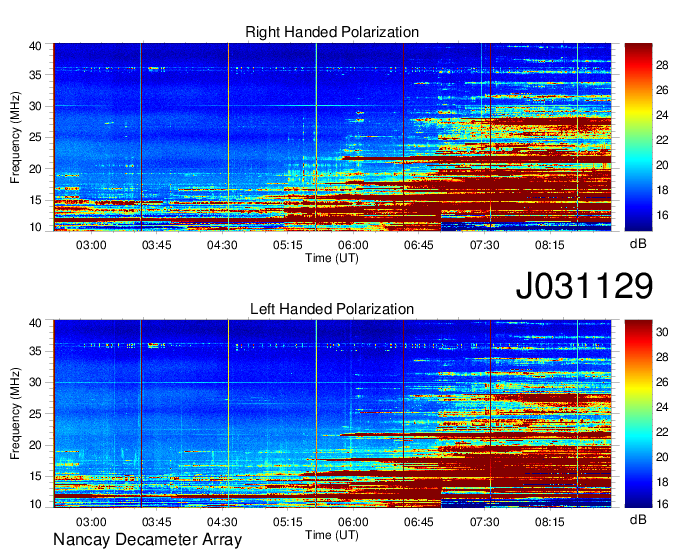The image size is (680, 552).
Task: Click the 05:15 time tick of Left Handed plot
Action: [288, 522]
